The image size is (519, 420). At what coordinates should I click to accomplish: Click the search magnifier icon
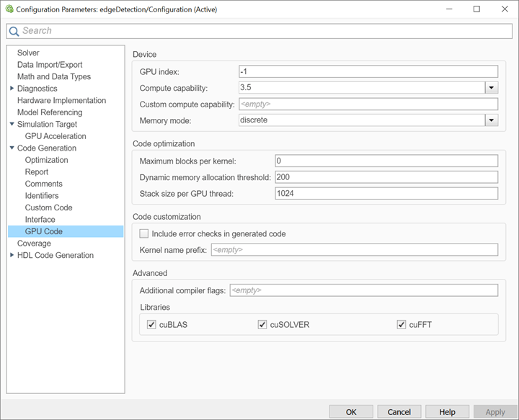point(14,31)
